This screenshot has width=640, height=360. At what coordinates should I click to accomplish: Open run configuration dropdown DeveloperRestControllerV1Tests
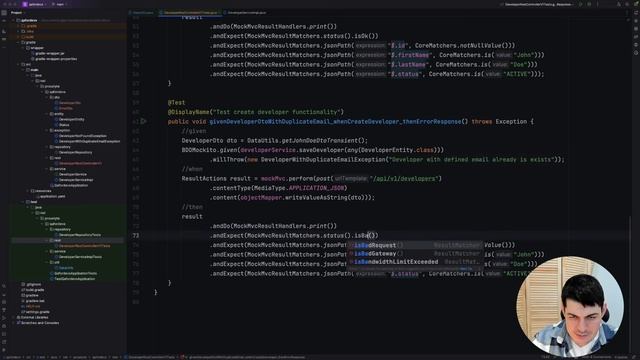(x=537, y=4)
